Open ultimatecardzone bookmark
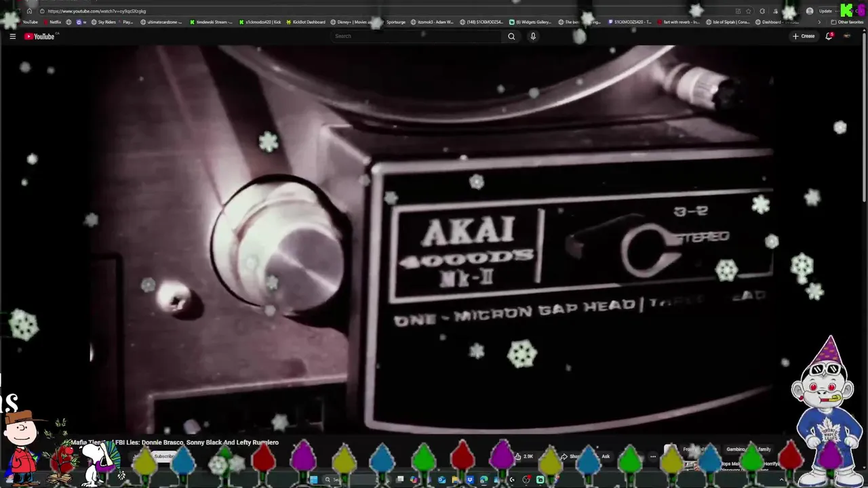The image size is (868, 488). pyautogui.click(x=161, y=22)
